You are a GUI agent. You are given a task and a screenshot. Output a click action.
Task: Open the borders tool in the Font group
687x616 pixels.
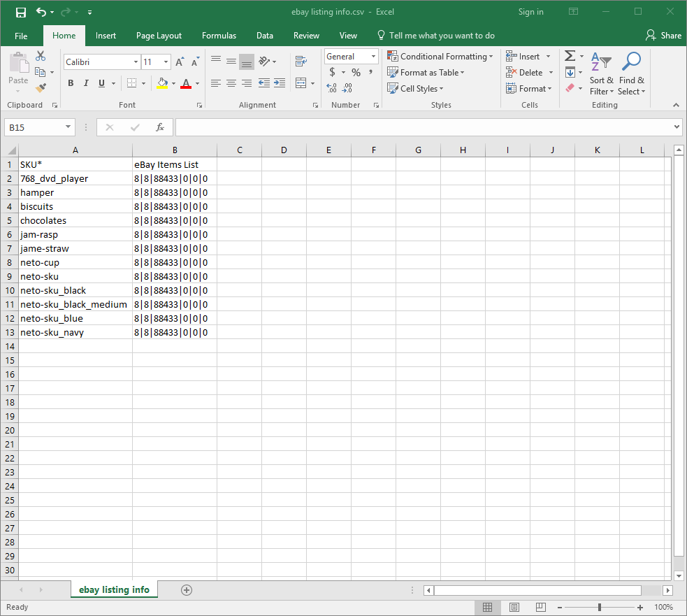pyautogui.click(x=131, y=83)
